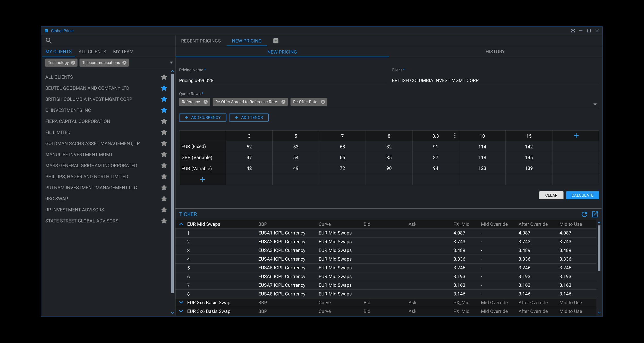Click the Add Currency button

(202, 118)
